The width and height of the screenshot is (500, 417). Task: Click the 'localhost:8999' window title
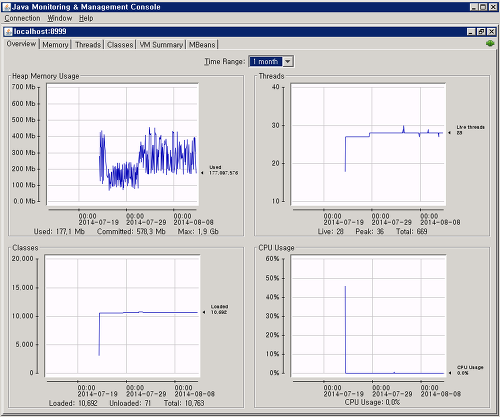click(x=40, y=31)
